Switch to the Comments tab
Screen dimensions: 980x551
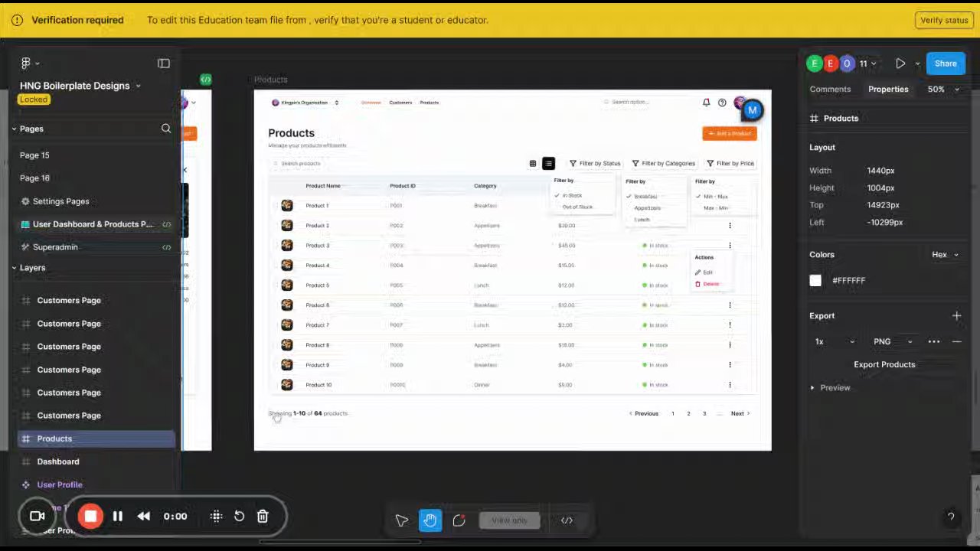coord(830,90)
